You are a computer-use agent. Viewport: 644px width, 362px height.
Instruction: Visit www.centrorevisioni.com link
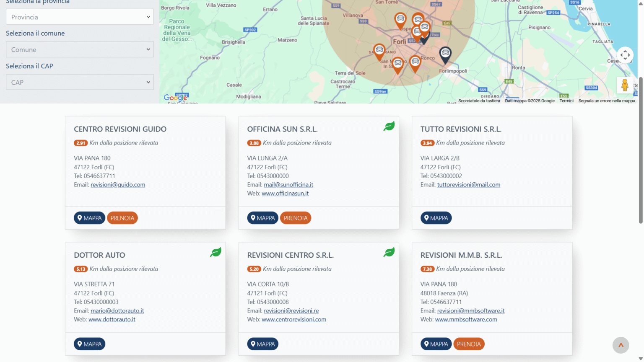[x=294, y=320]
